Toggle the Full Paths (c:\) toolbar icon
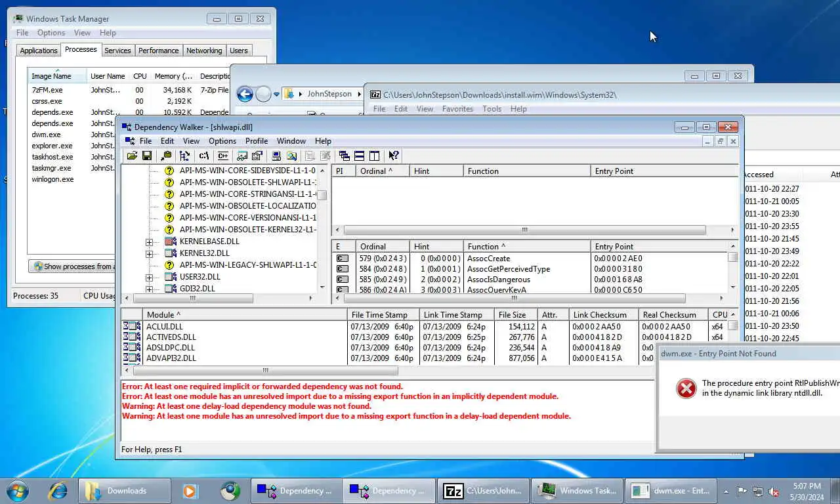Screen dimensions: 840x504 pyautogui.click(x=204, y=156)
